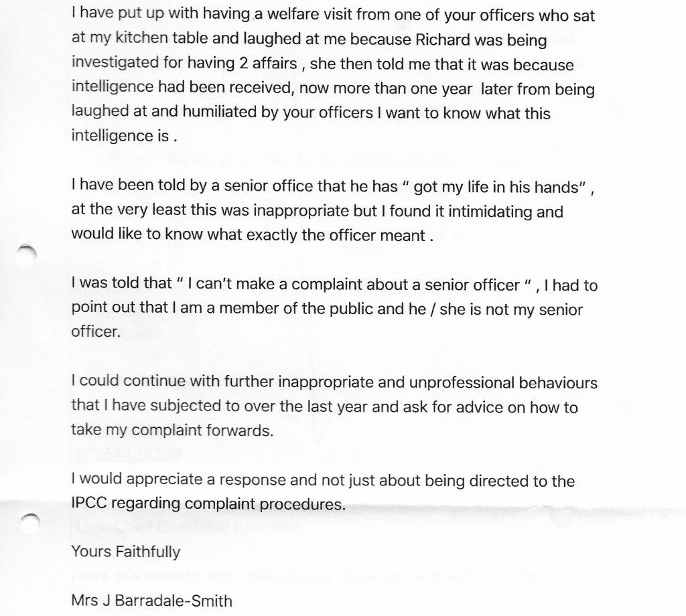Select the signature "Mrs J Barradale-Smith"

pyautogui.click(x=151, y=600)
